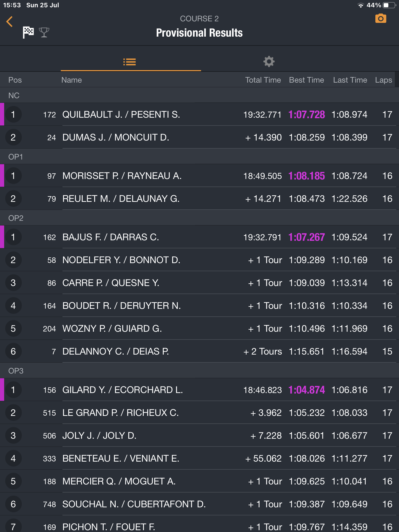399x532 pixels.
Task: Tap the purple best time 1:07.267
Action: pos(307,237)
